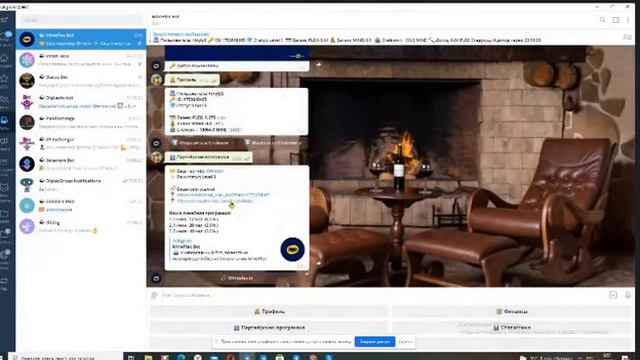Focus the chat list search field

pyautogui.click(x=82, y=20)
